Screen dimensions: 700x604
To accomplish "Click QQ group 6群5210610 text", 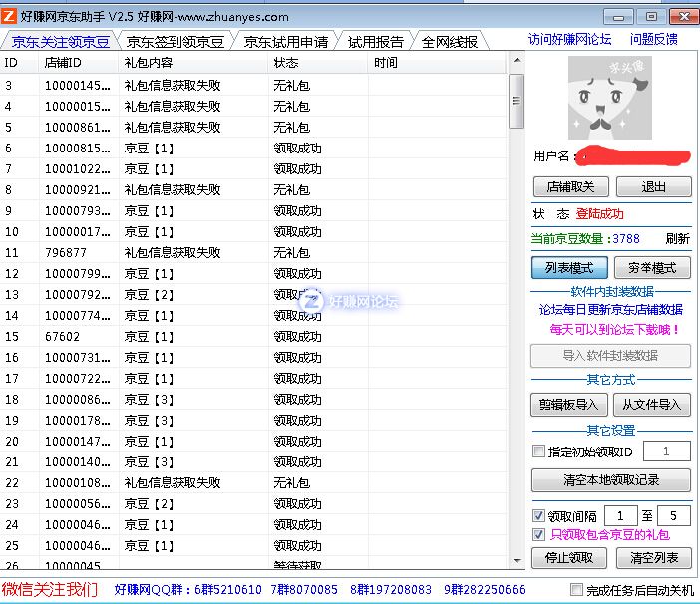I will click(227, 590).
